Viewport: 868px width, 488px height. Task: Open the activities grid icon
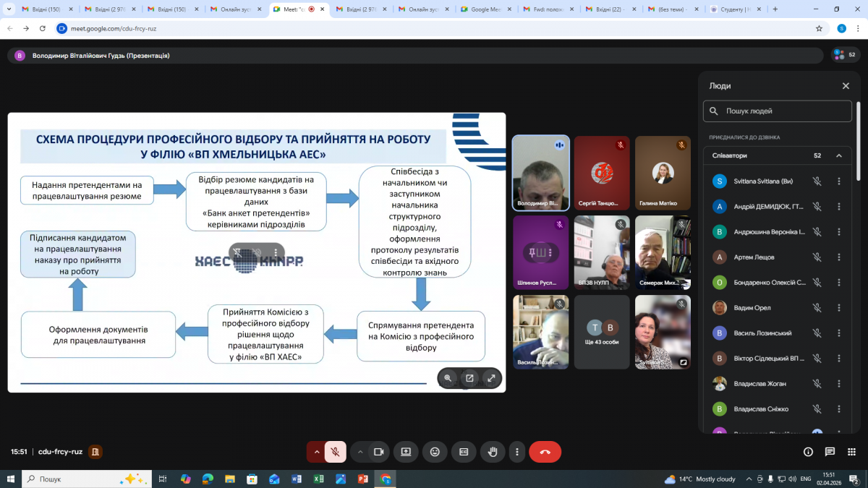(851, 452)
